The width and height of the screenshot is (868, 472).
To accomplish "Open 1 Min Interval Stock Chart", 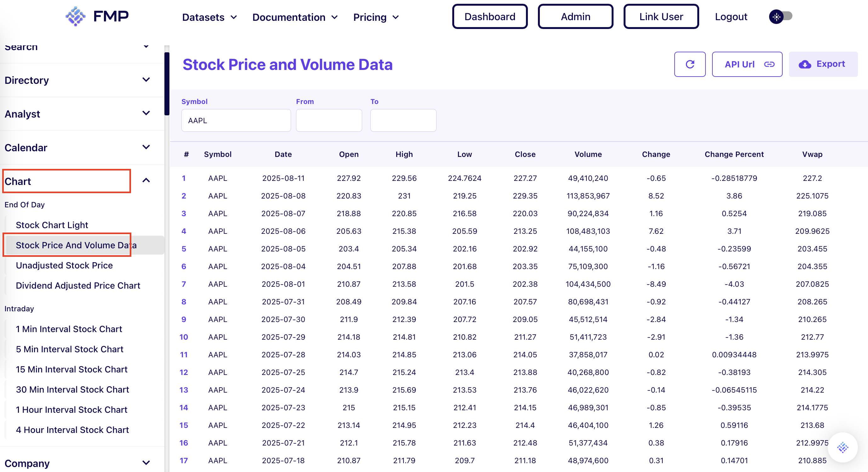I will (69, 329).
